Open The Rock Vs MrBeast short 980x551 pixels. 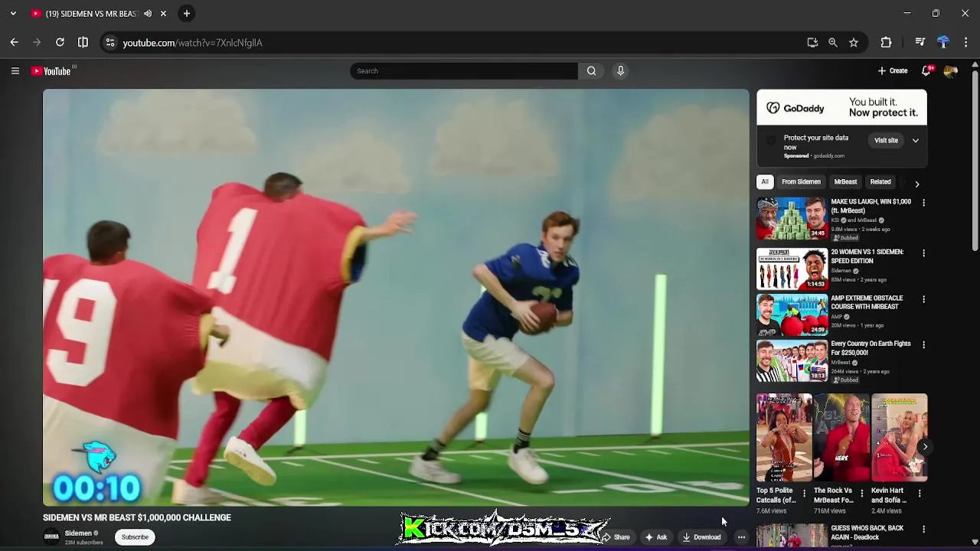pyautogui.click(x=841, y=438)
